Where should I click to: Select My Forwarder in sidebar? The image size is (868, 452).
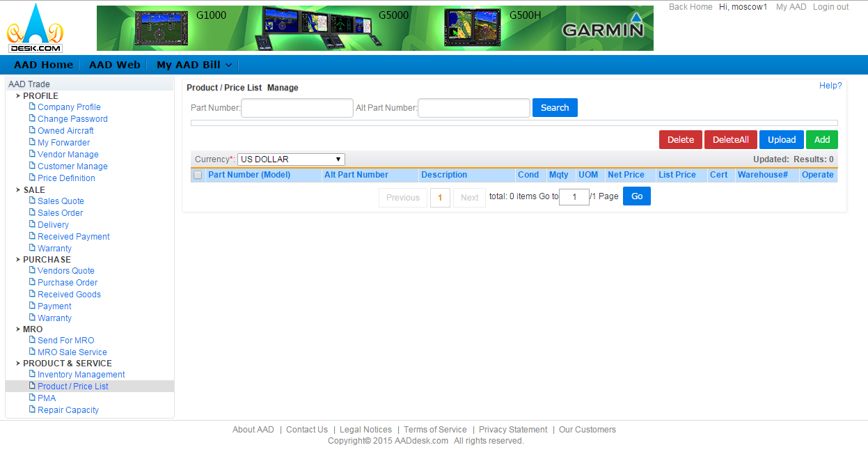pyautogui.click(x=63, y=143)
